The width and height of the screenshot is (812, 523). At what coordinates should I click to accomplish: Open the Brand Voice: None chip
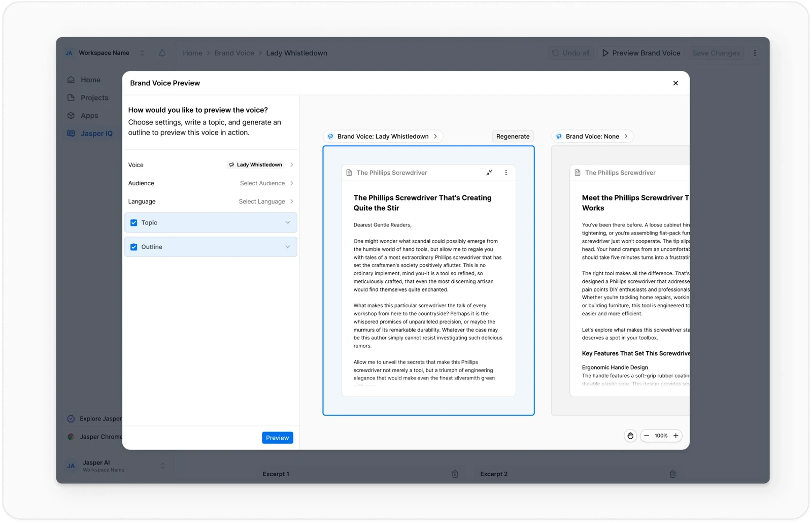[x=592, y=137]
